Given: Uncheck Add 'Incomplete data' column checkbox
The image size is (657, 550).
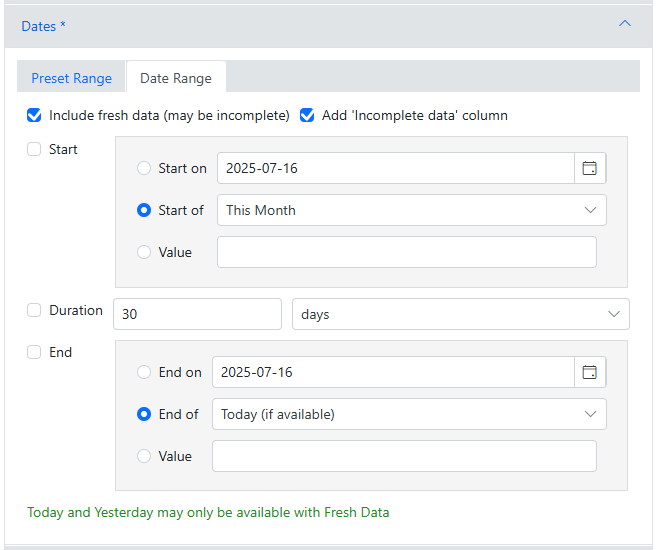Looking at the screenshot, I should click(x=307, y=115).
